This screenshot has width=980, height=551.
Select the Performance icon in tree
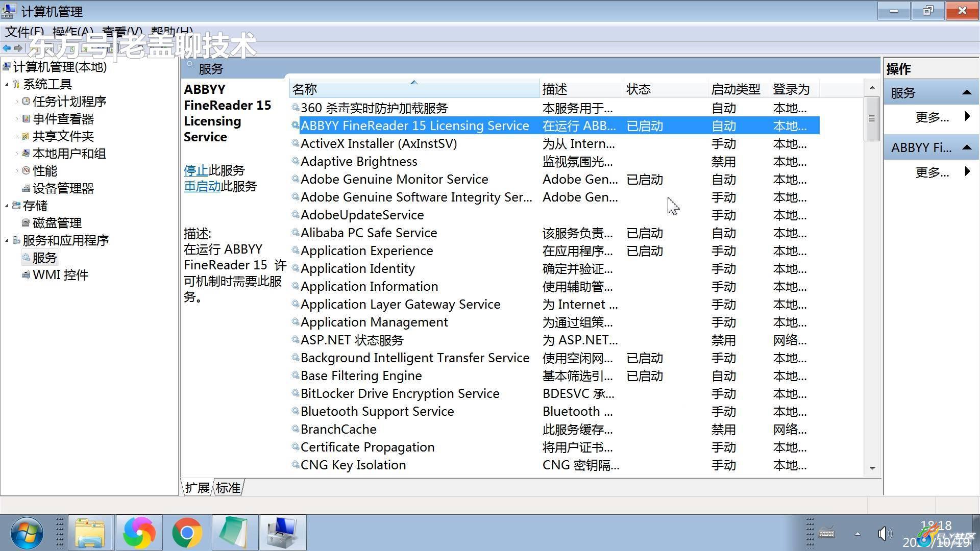click(x=26, y=171)
